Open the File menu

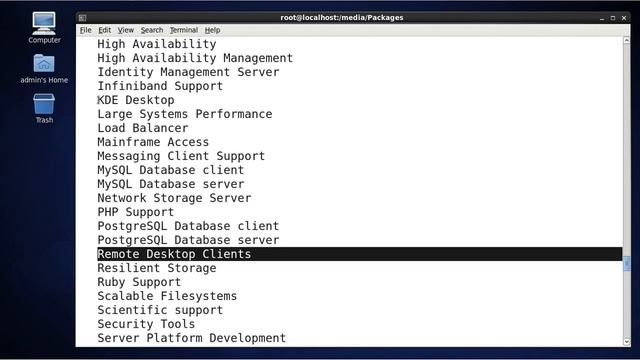coord(86,30)
